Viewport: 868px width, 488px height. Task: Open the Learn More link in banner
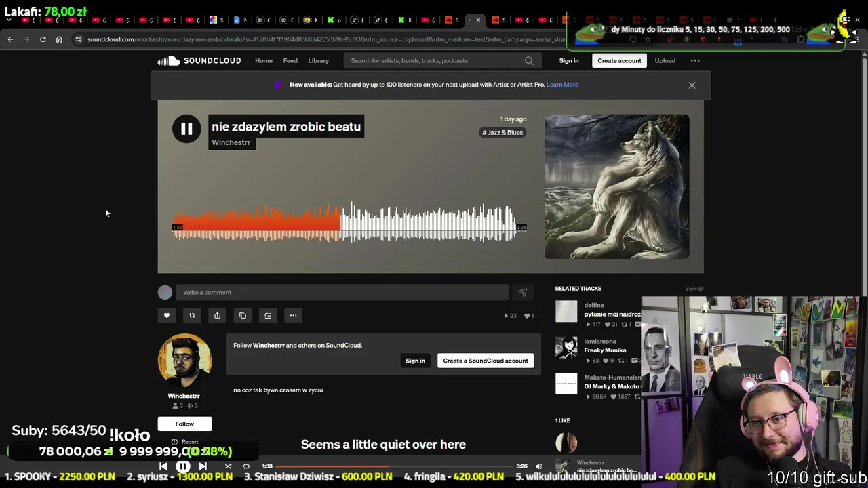click(x=562, y=85)
